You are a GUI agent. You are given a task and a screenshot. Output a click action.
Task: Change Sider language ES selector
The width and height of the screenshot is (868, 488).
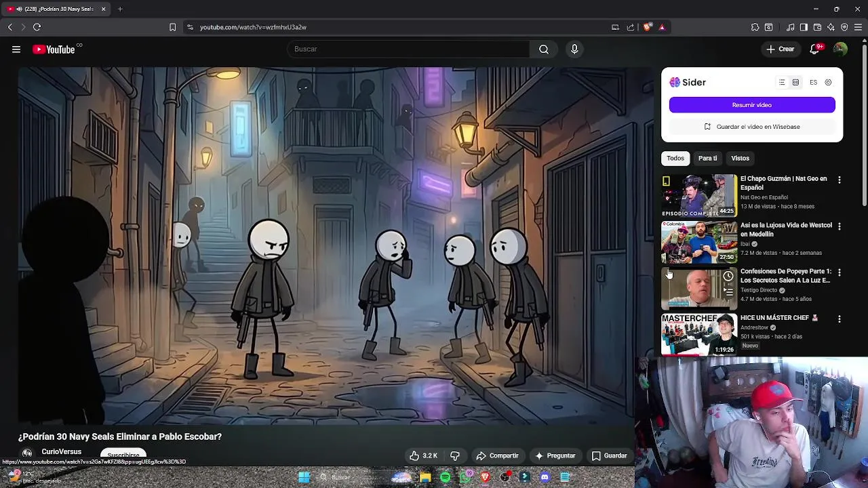click(813, 82)
